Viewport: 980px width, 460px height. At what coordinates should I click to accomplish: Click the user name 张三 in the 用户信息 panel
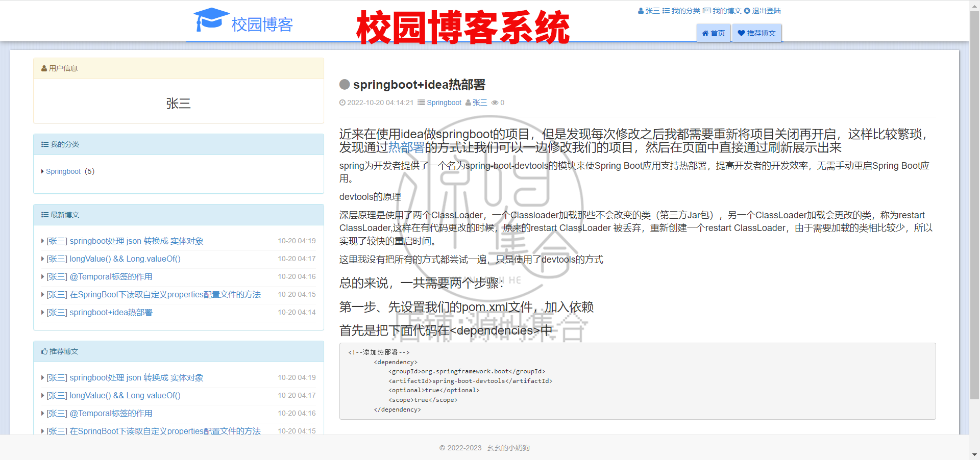[x=179, y=104]
